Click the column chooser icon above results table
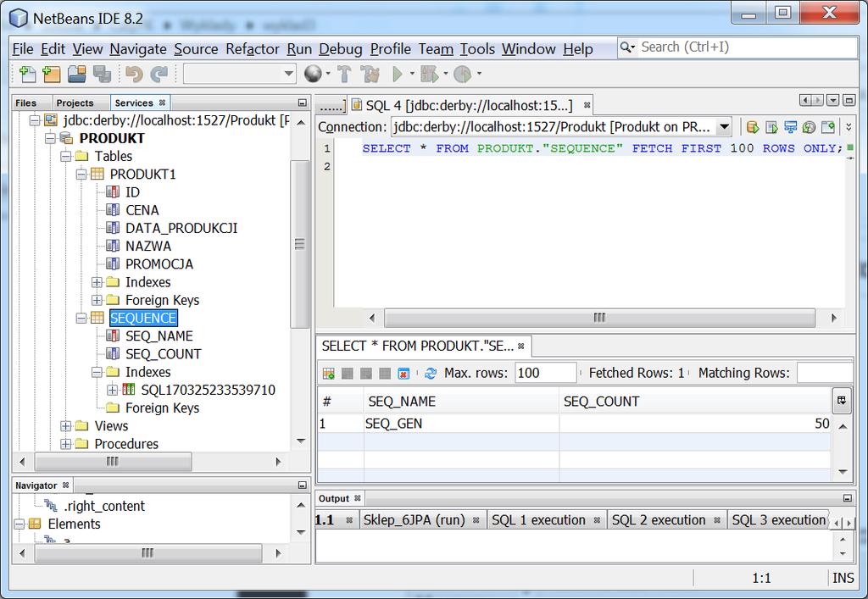The width and height of the screenshot is (868, 599). 842,401
